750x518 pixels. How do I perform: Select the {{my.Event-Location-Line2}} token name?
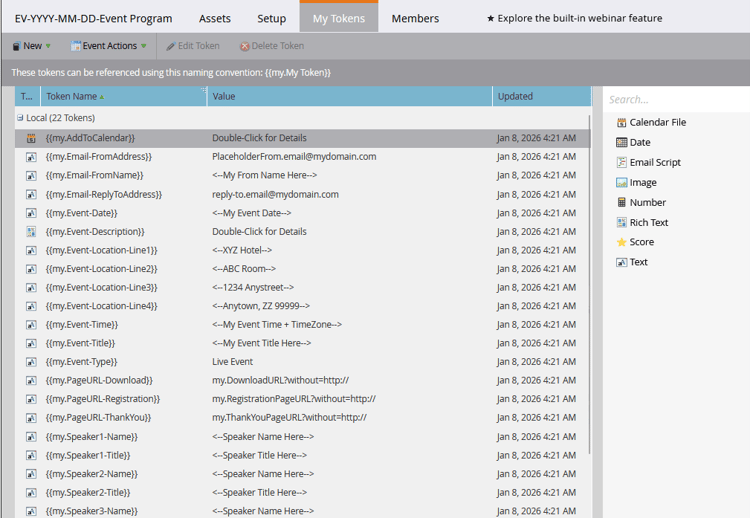[101, 269]
